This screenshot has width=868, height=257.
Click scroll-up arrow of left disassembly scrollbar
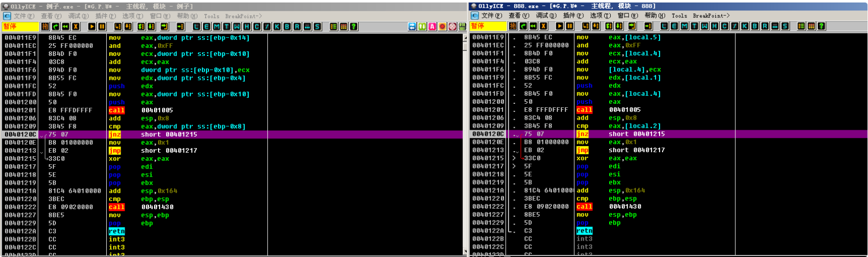466,37
